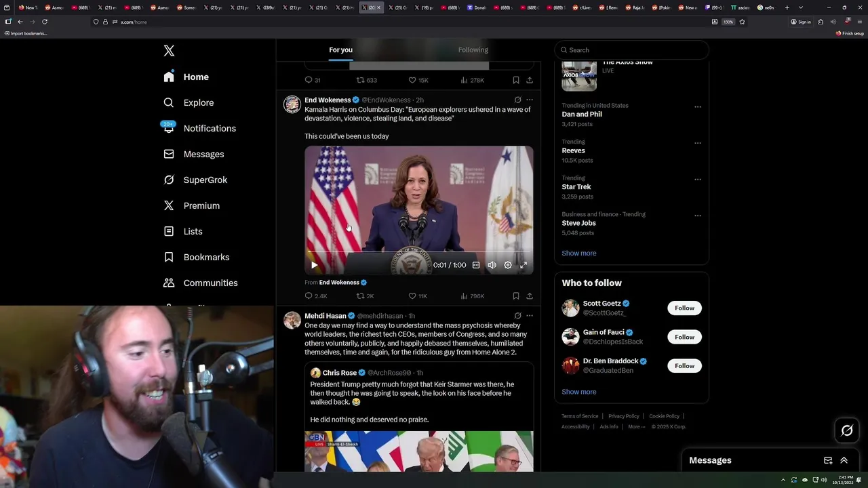Image resolution: width=868 pixels, height=488 pixels.
Task: Click the Search input field
Action: tap(631, 50)
